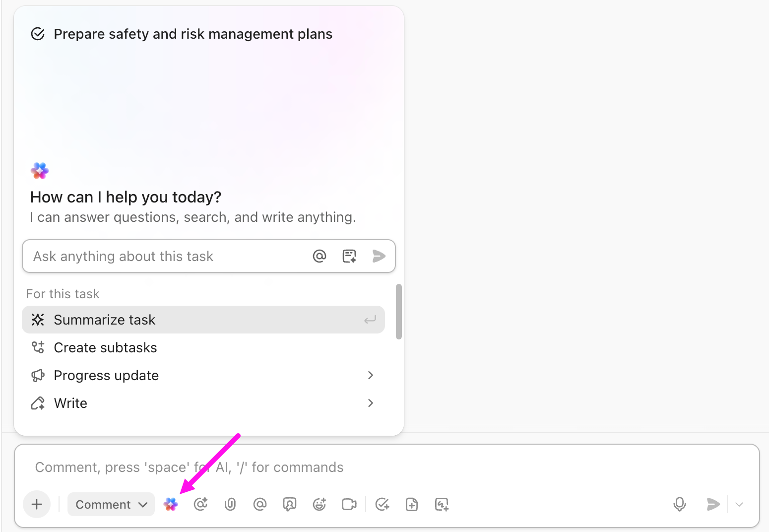The height and width of the screenshot is (532, 769).
Task: Click the comment text field
Action: tap(387, 467)
